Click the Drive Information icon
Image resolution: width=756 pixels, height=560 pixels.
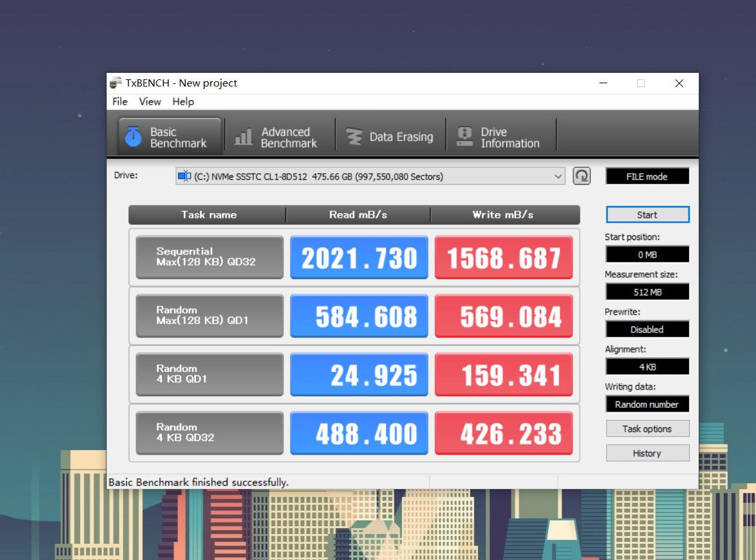point(465,137)
